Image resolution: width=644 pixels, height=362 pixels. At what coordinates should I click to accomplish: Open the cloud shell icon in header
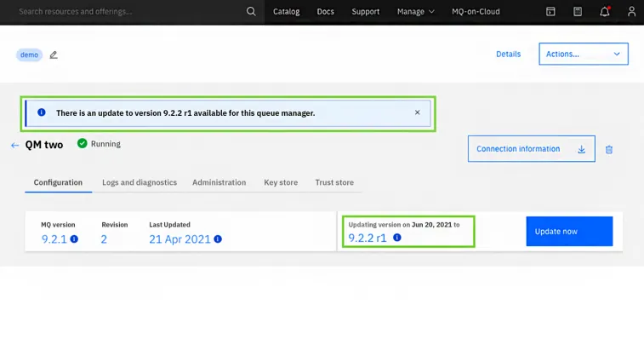pos(550,12)
